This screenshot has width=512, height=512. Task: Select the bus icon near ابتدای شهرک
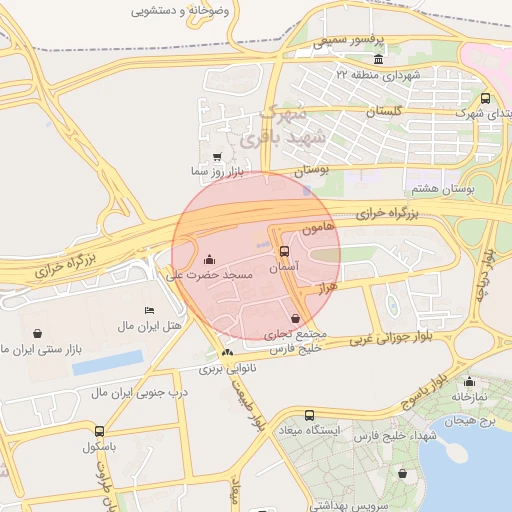[x=485, y=98]
